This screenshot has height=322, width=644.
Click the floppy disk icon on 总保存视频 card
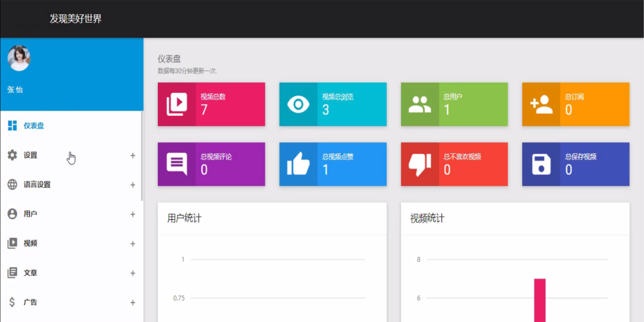[x=541, y=164]
